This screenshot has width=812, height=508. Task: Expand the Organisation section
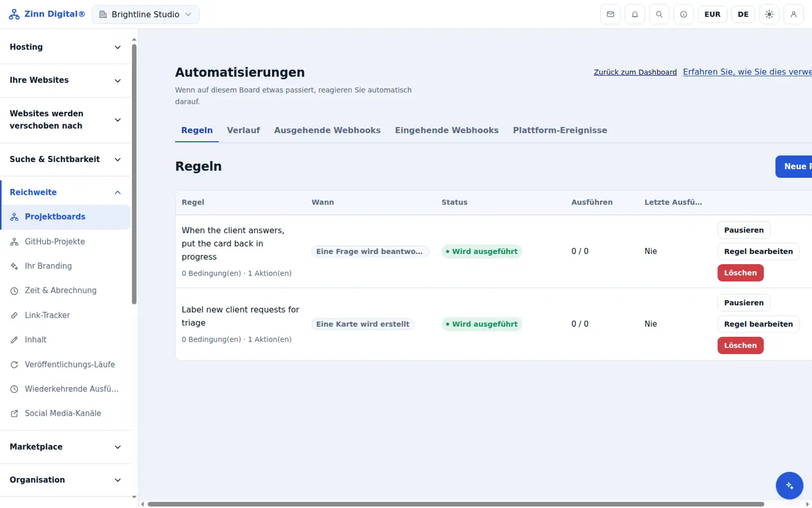(65, 480)
